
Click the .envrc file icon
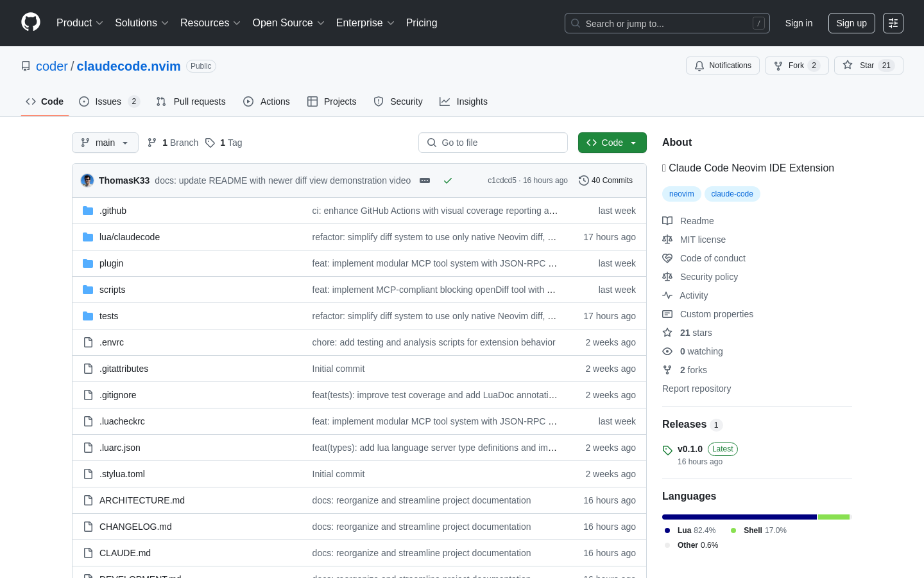click(x=88, y=342)
